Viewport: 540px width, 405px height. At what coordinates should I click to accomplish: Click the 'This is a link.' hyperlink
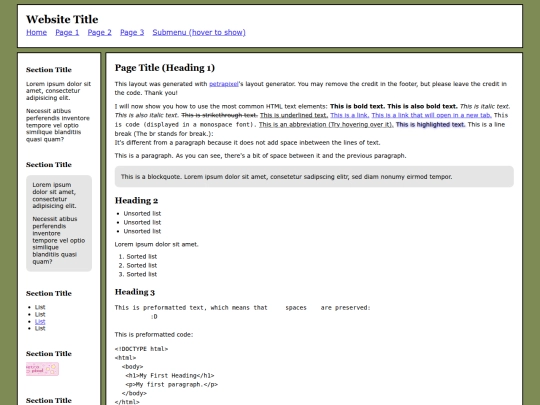point(350,115)
